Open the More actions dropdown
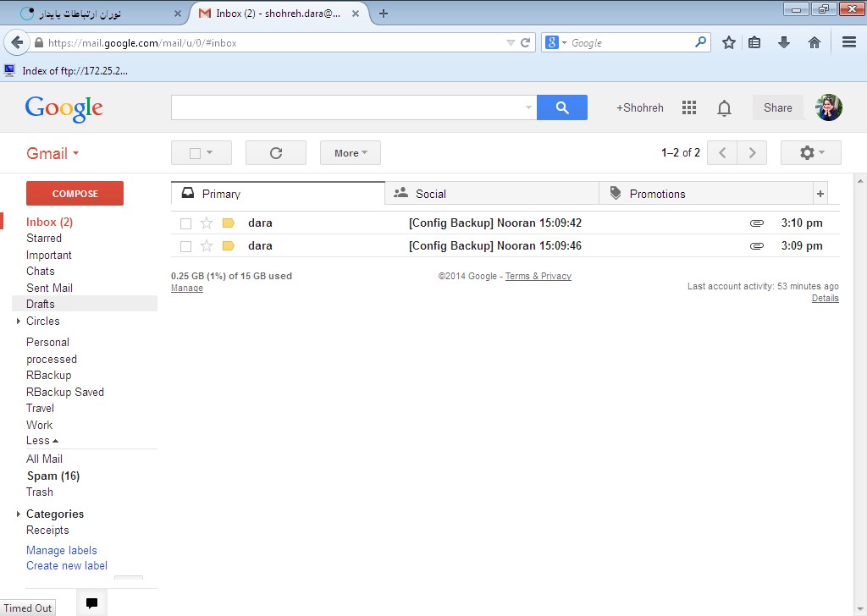 [350, 153]
